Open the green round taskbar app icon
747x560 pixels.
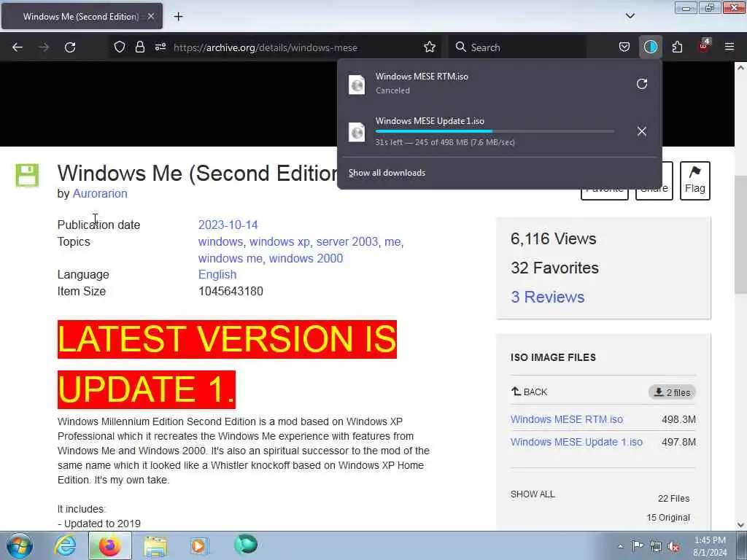pos(246,545)
